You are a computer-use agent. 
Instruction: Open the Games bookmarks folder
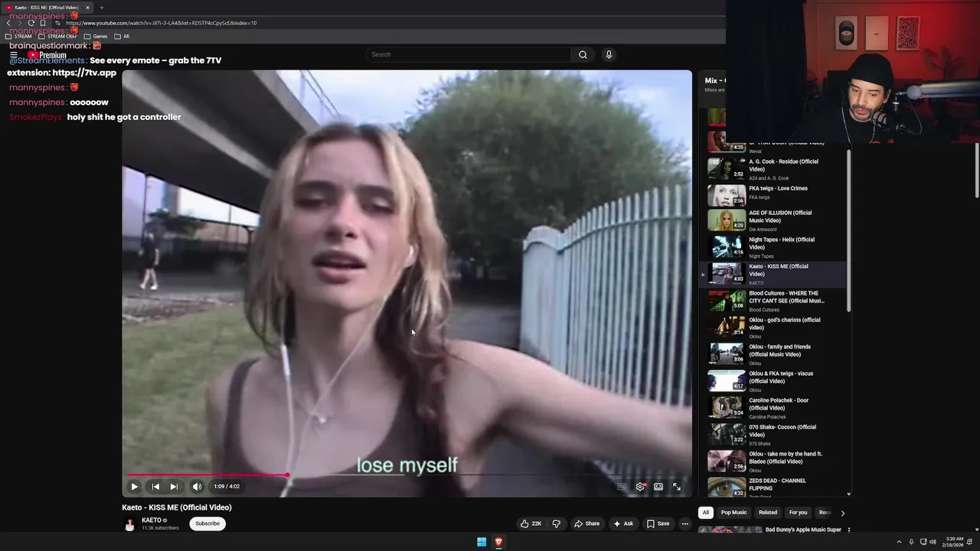pos(96,36)
